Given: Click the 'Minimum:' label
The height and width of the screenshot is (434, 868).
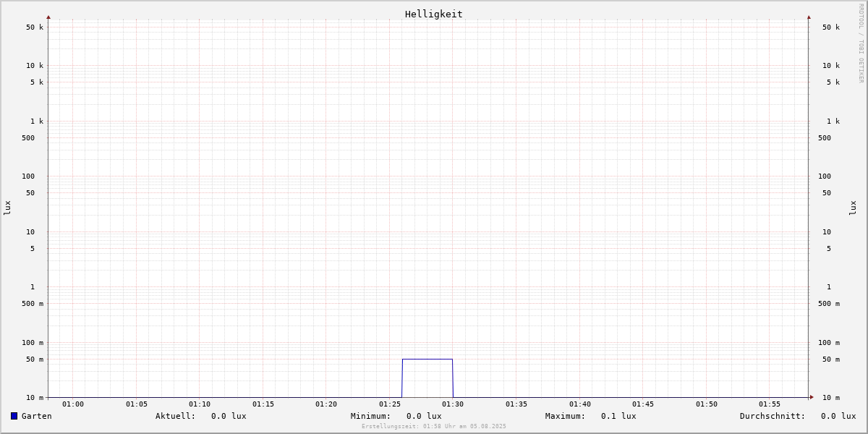Looking at the screenshot, I should click(x=371, y=416).
